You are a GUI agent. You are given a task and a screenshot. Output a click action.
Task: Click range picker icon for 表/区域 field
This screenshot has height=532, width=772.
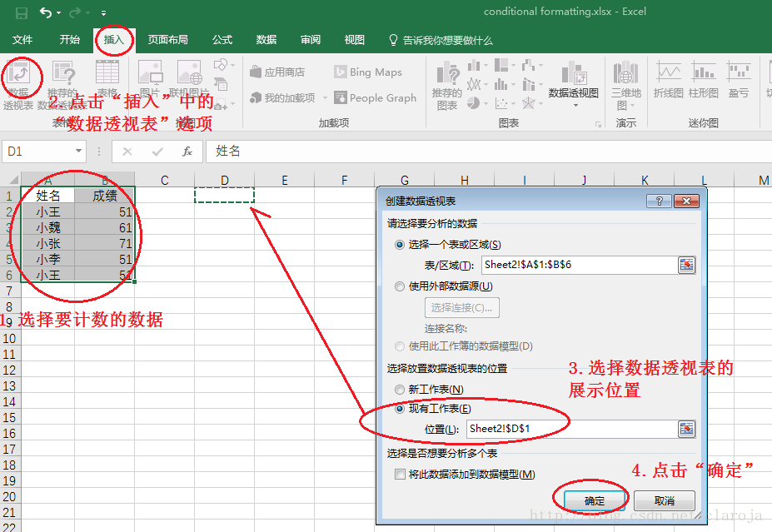coord(686,265)
